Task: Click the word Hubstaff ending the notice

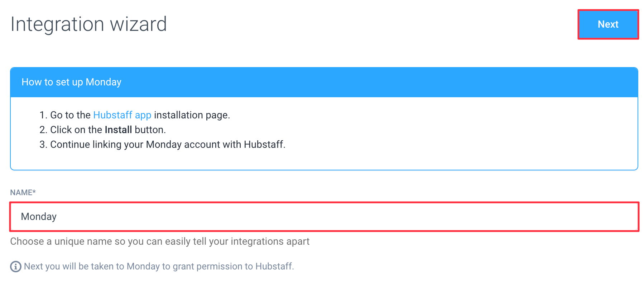Action: (274, 267)
